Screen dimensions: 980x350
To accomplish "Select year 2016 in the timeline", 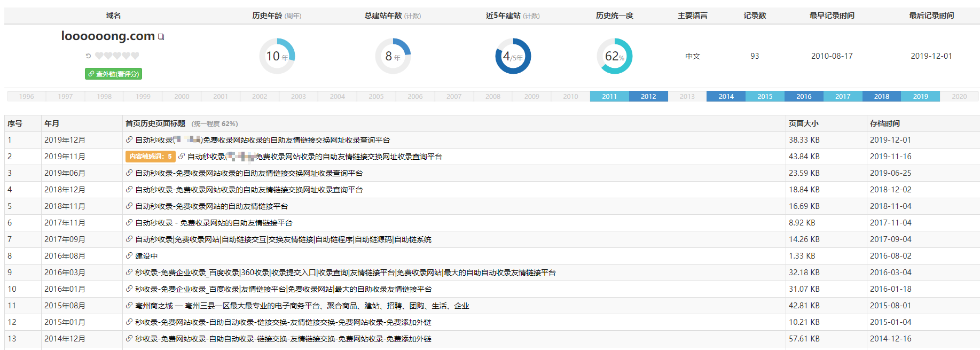I will click(x=804, y=97).
